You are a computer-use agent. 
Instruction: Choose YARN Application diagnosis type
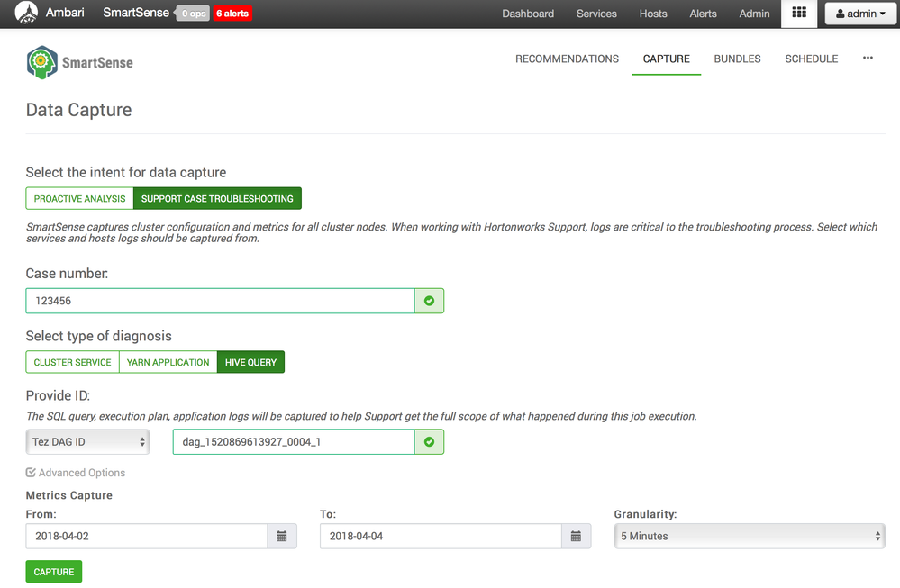pos(168,362)
